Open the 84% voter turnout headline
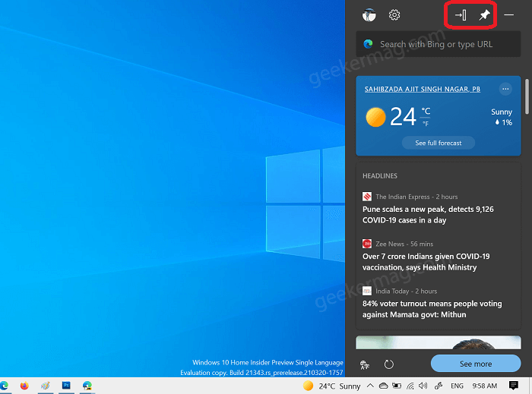The image size is (532, 394). [432, 309]
